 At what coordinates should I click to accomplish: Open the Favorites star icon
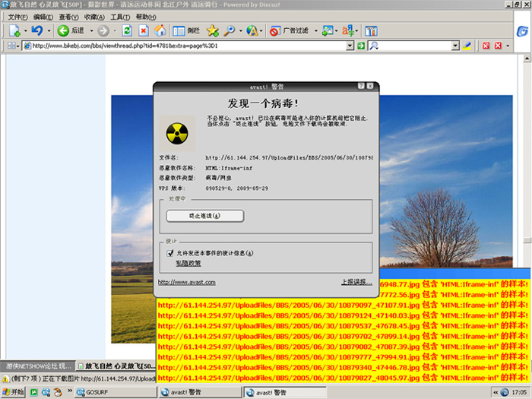tap(212, 31)
